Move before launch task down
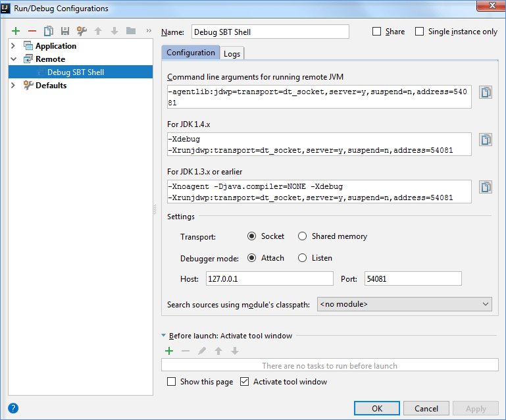Image resolution: width=506 pixels, height=420 pixels. point(235,351)
